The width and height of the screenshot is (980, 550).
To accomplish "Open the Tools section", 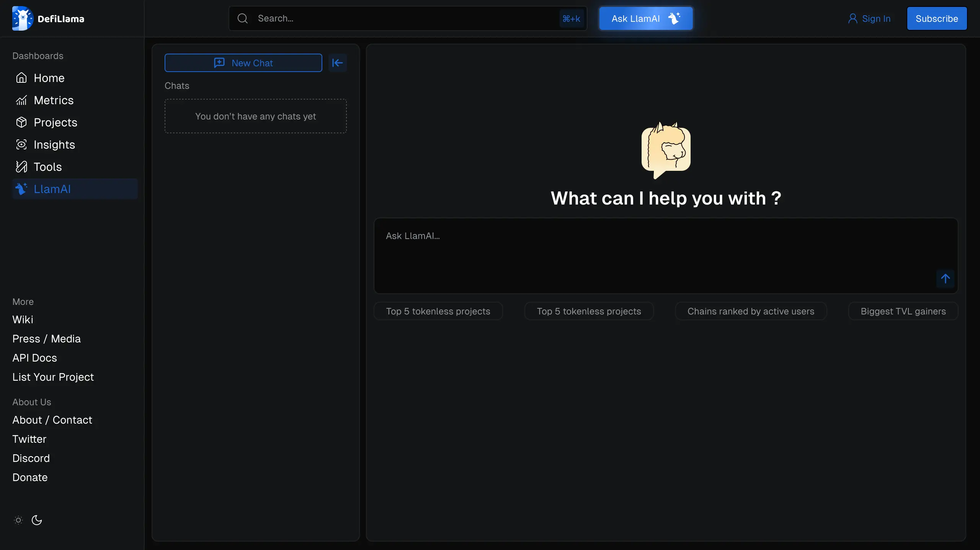I will pos(75,167).
